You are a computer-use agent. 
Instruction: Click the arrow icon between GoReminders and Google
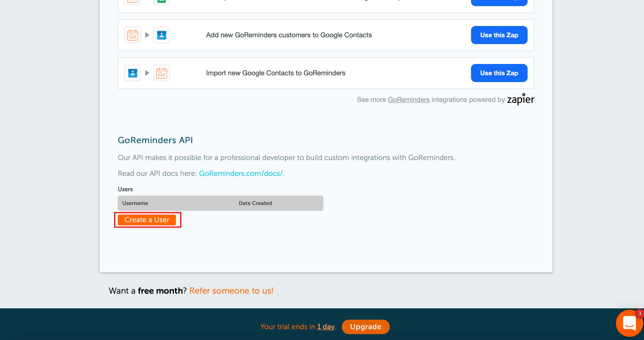pos(147,35)
